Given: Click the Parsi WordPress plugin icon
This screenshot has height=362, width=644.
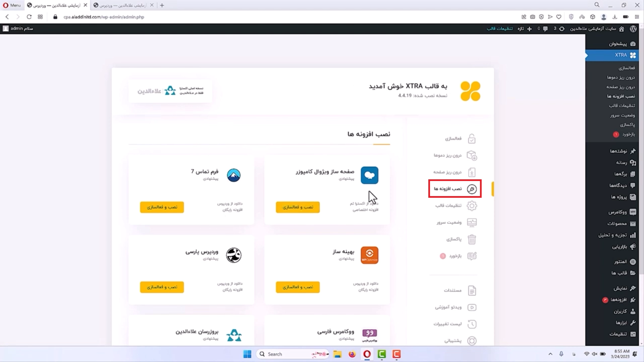Looking at the screenshot, I should pos(234,255).
